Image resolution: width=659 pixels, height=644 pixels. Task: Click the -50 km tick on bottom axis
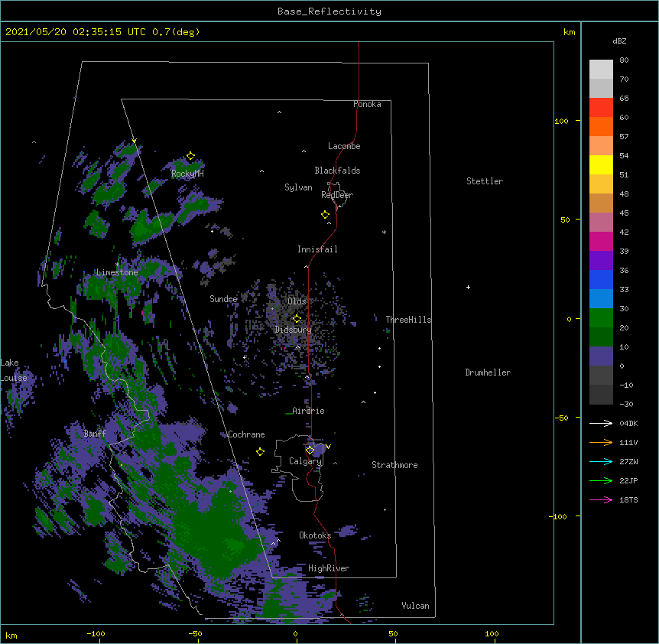coord(195,633)
